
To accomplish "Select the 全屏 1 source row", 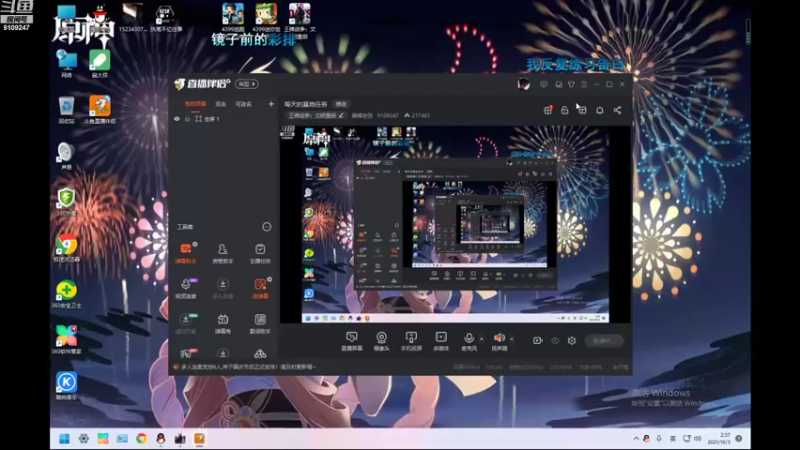I will click(x=223, y=119).
